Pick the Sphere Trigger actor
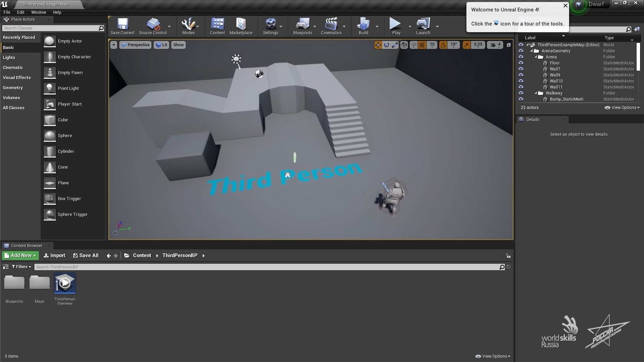The width and height of the screenshot is (644, 362). point(73,214)
